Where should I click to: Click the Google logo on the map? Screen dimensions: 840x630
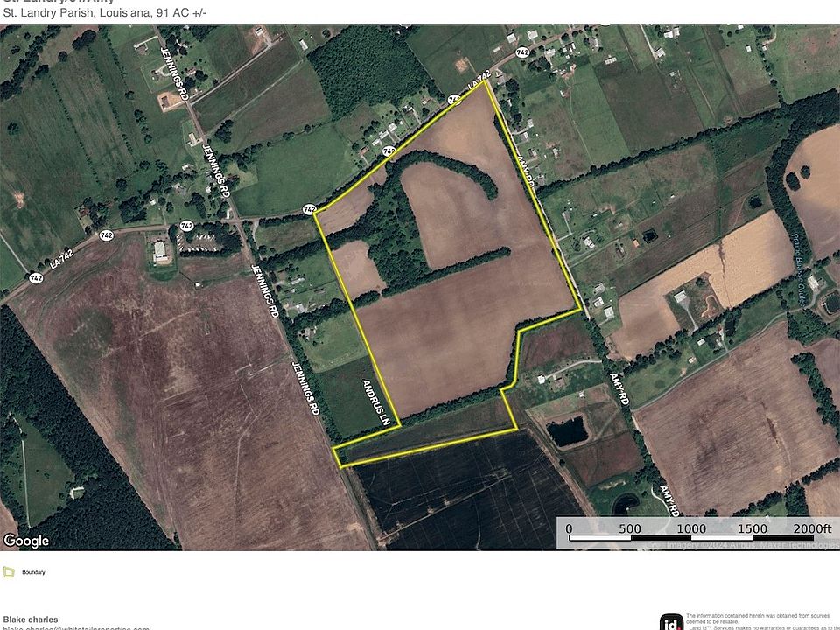[x=25, y=541]
